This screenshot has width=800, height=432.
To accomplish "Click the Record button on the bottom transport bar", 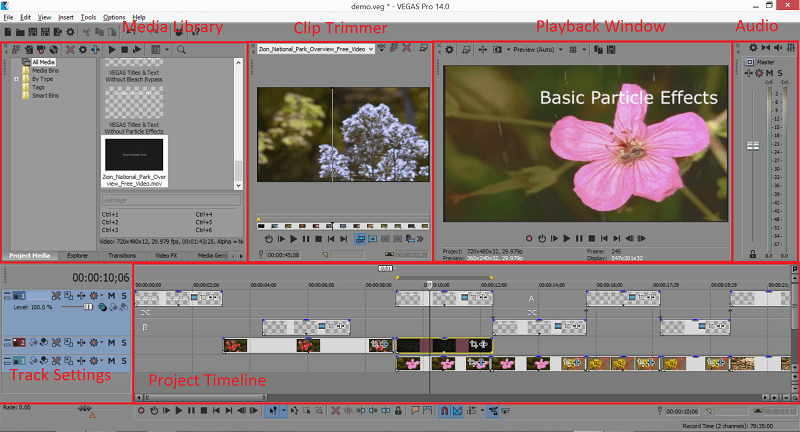I will pyautogui.click(x=141, y=411).
